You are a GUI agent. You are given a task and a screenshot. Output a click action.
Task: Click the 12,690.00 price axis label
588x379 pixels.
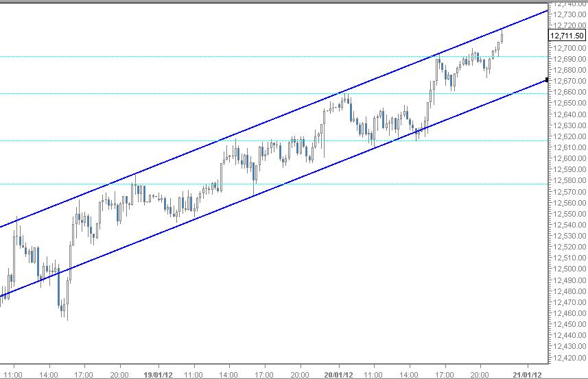click(569, 59)
